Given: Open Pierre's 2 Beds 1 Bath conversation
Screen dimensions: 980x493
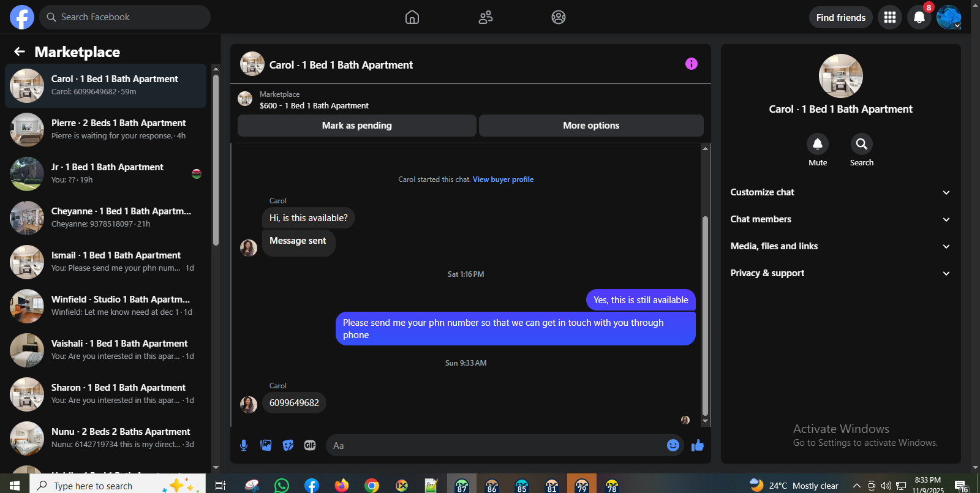Looking at the screenshot, I should click(106, 130).
